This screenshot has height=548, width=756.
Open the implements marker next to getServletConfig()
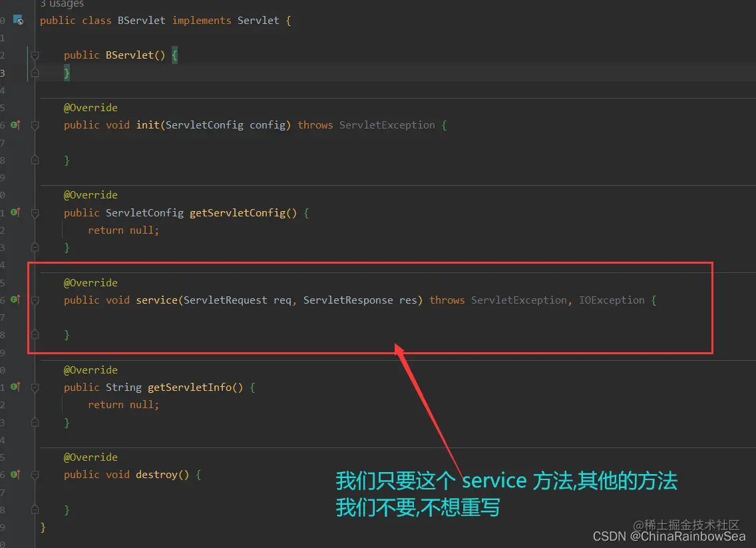tap(15, 212)
